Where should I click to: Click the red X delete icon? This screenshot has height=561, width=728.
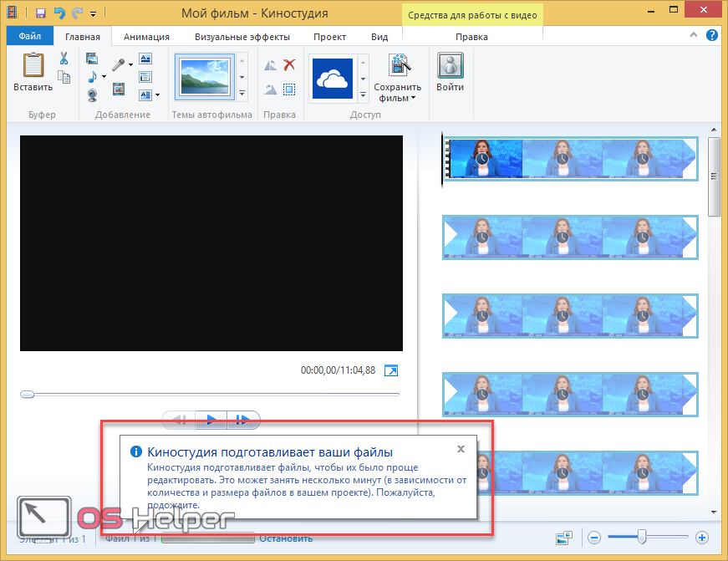289,64
